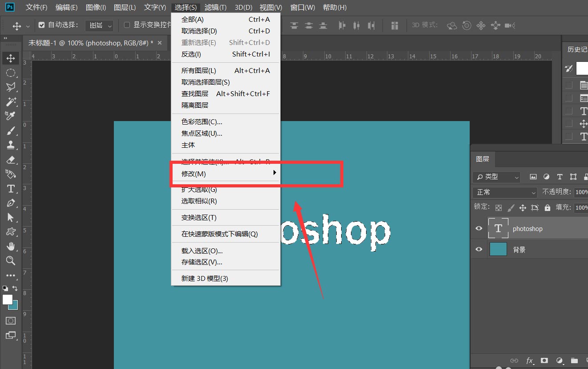Choose 反选(I) from the Select menu
The height and width of the screenshot is (369, 588).
point(226,54)
